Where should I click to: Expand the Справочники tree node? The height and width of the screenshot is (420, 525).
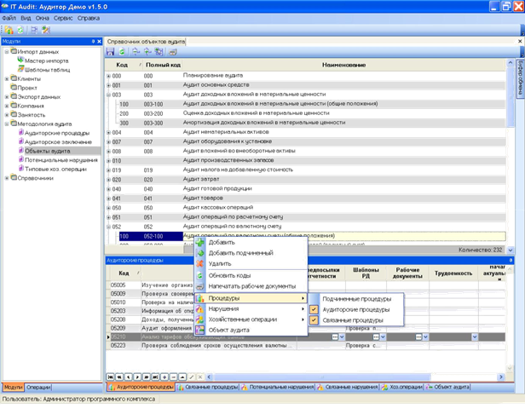(x=6, y=178)
